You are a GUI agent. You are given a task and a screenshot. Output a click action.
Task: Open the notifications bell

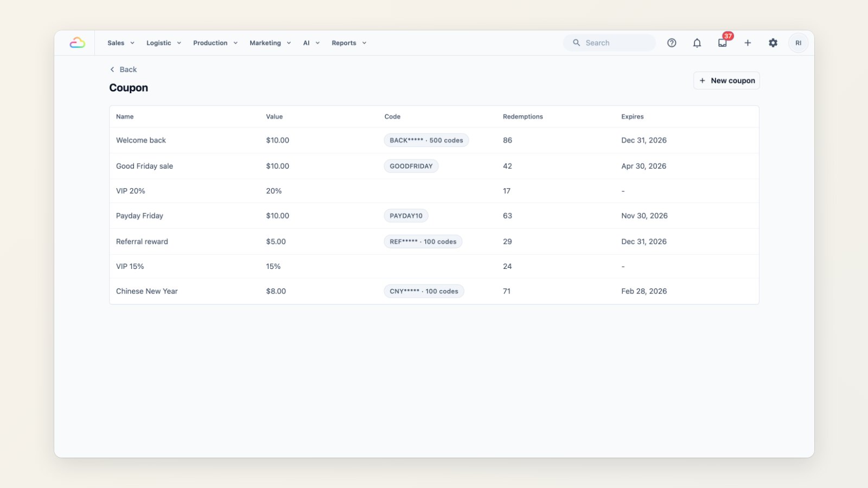coord(697,43)
